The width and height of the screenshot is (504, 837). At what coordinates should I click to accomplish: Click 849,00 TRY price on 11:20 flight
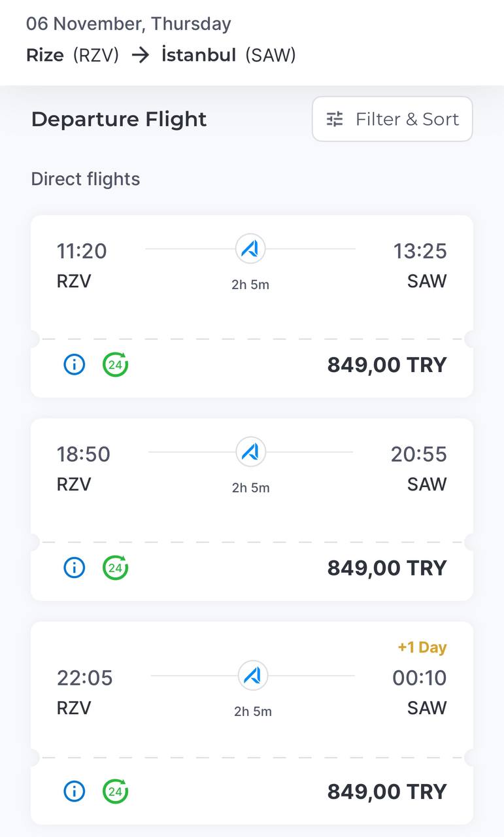(386, 365)
